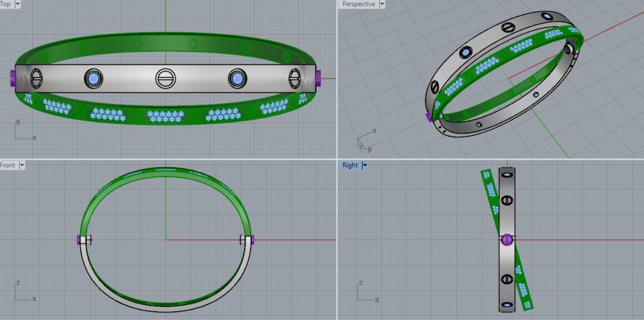This screenshot has height=320, width=644.
Task: Pick purple hinge ball in Right view
Action: pos(507,239)
